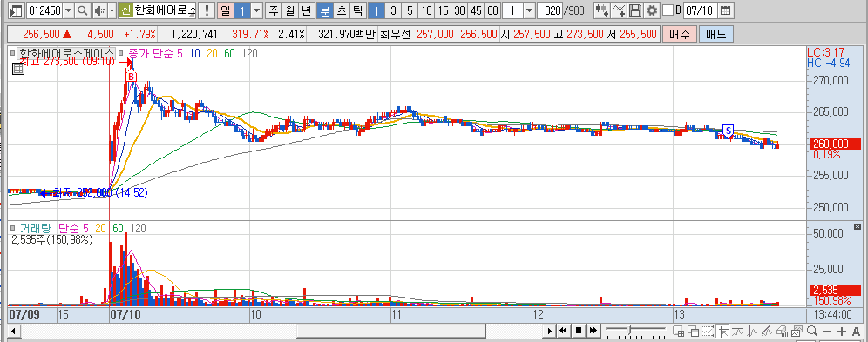
Task: Expand the daily period count dropdown
Action: [257, 10]
